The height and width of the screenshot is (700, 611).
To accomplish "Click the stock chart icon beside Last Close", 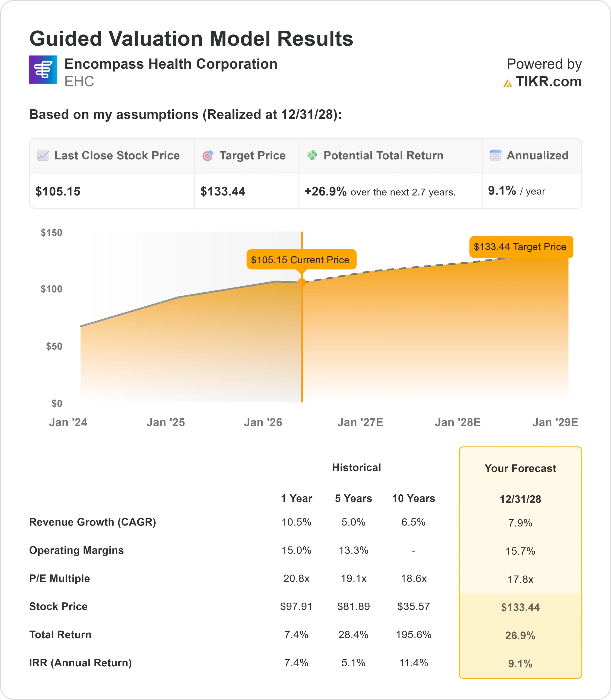I will pyautogui.click(x=43, y=155).
